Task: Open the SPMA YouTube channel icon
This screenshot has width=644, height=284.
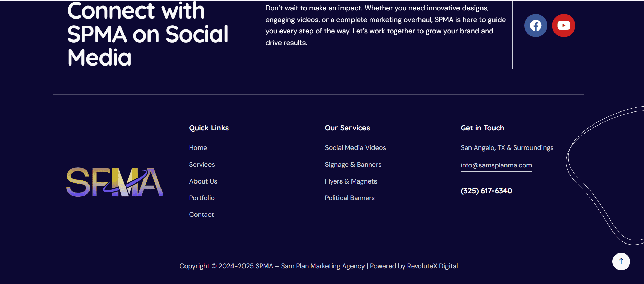Action: [563, 25]
